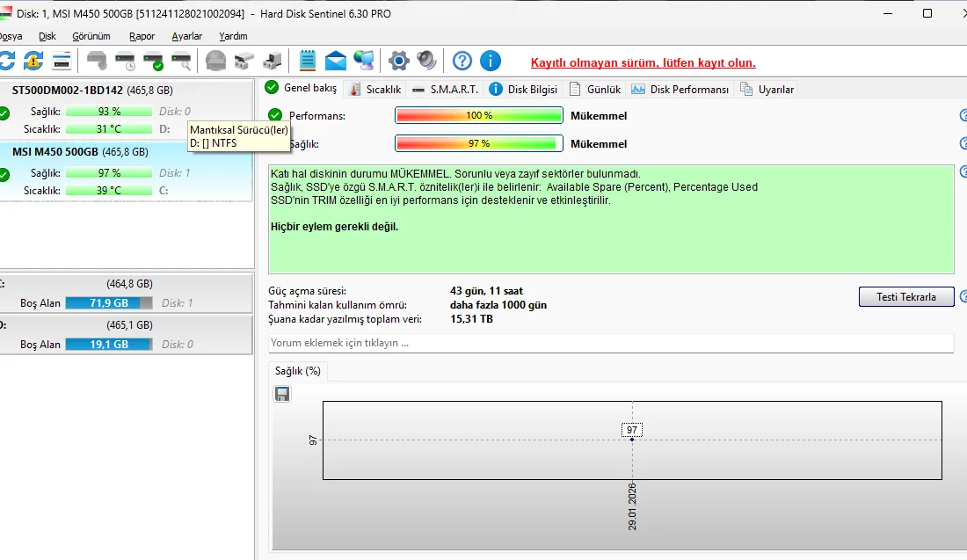Open settings with the gear icon
Viewport: 967px width, 560px height.
coord(399,61)
